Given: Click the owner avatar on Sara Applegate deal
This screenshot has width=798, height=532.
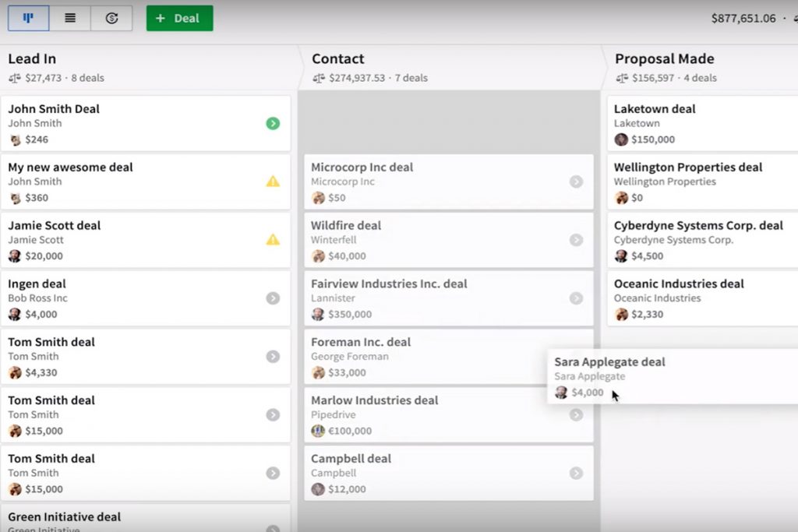Looking at the screenshot, I should 561,393.
